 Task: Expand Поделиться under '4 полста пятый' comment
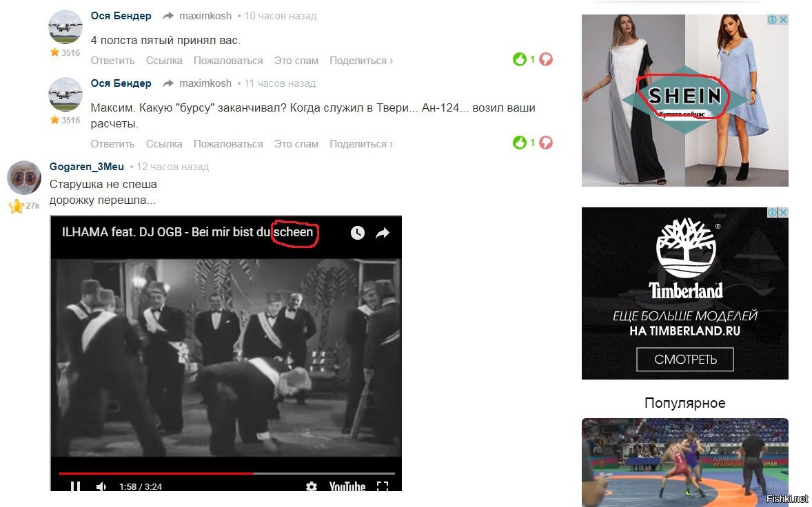(361, 61)
